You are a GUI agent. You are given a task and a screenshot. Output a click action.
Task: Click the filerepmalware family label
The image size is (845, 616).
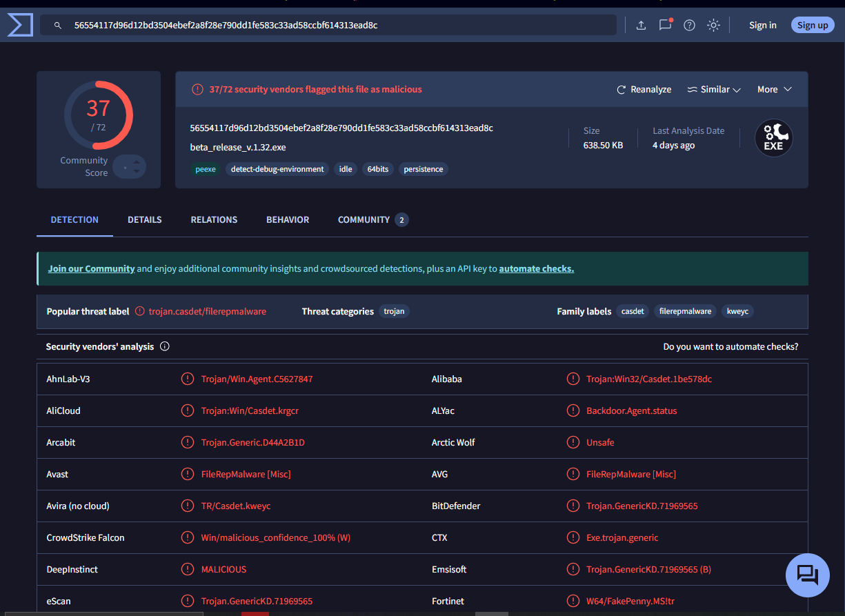click(685, 311)
